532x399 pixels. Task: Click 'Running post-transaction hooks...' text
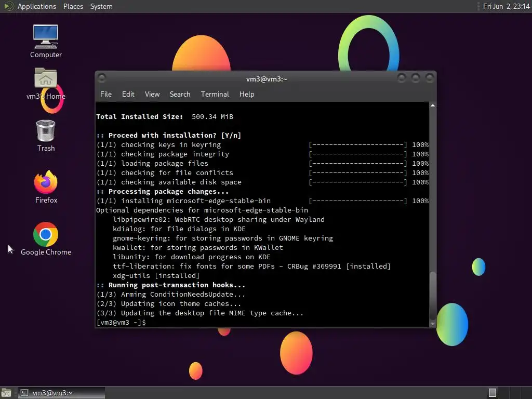(x=177, y=285)
